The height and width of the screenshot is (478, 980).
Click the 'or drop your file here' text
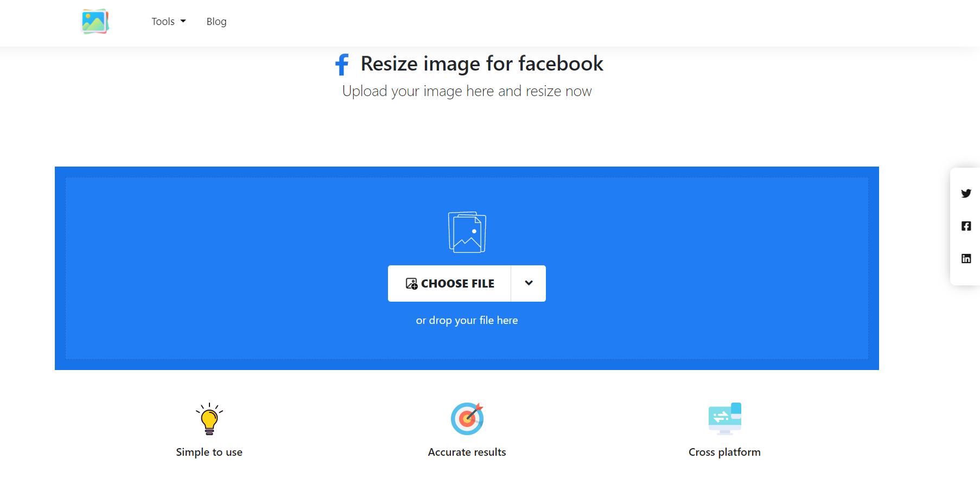point(467,320)
